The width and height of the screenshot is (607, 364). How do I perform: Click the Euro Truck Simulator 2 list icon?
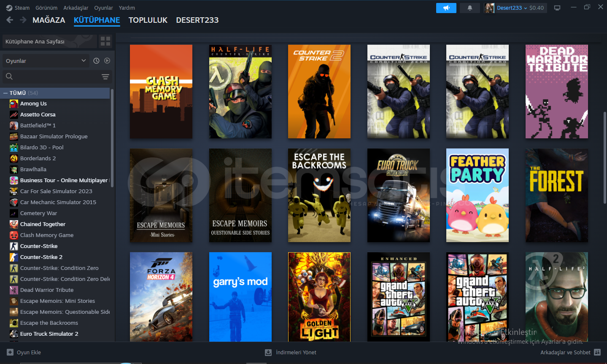[x=14, y=334]
